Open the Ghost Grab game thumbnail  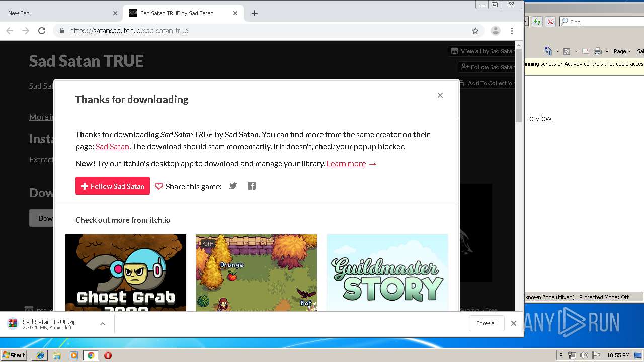(x=126, y=273)
